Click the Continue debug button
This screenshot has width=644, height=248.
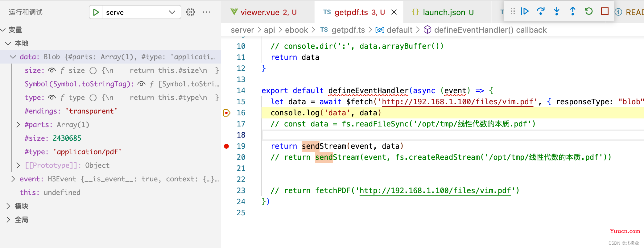[525, 11]
